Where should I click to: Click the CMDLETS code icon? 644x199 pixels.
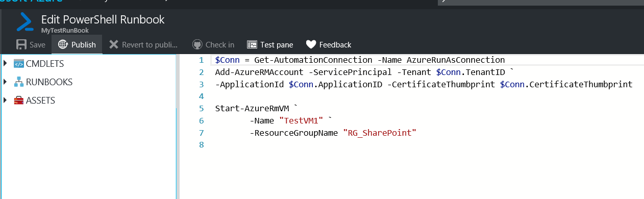click(x=19, y=63)
